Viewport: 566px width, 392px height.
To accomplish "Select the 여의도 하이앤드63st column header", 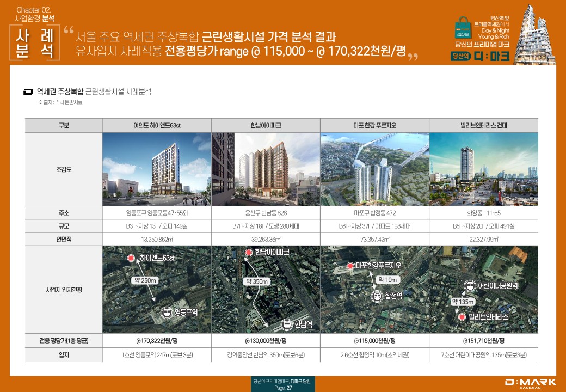I will (157, 126).
